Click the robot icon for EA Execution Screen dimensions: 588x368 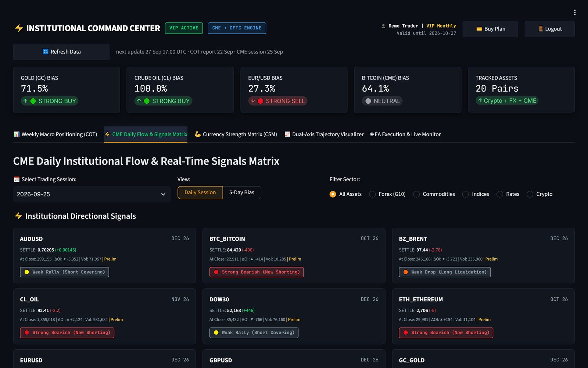(372, 134)
